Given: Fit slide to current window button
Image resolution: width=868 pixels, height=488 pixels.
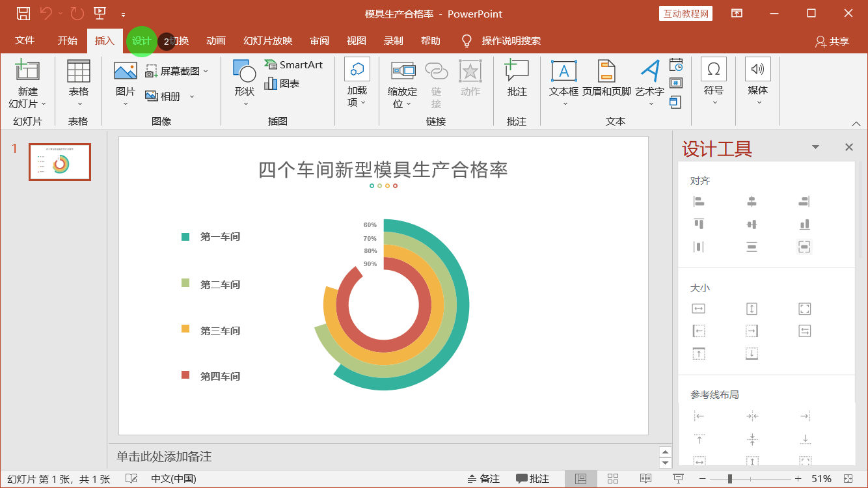Looking at the screenshot, I should pos(848,479).
